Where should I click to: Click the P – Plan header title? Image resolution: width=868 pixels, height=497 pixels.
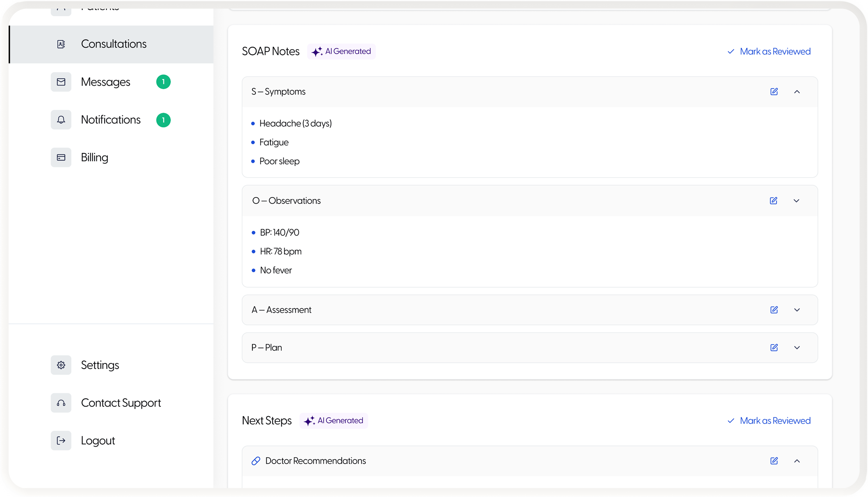pos(267,348)
